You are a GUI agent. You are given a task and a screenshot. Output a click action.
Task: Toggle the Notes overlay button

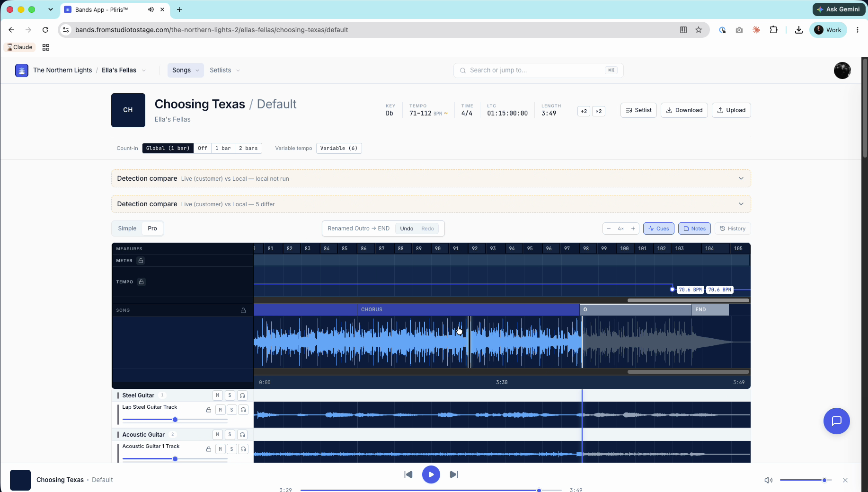point(694,228)
